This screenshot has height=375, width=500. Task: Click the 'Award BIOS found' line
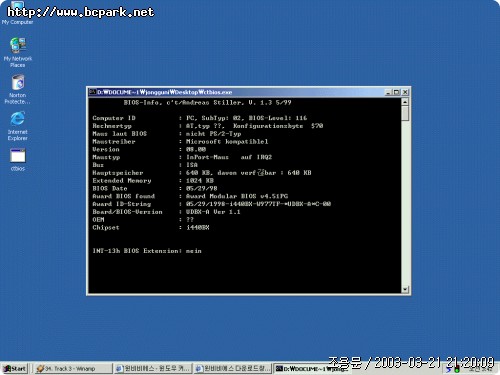[x=190, y=196]
